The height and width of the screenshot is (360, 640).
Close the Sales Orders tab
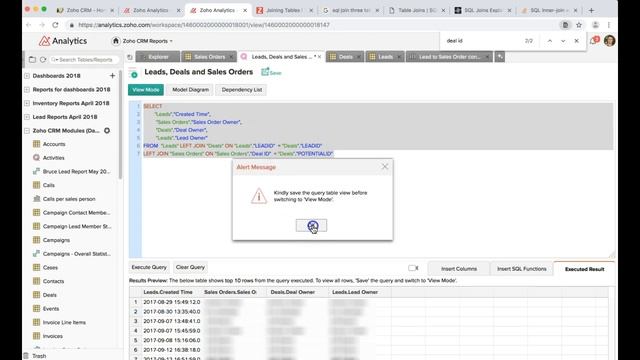[231, 57]
